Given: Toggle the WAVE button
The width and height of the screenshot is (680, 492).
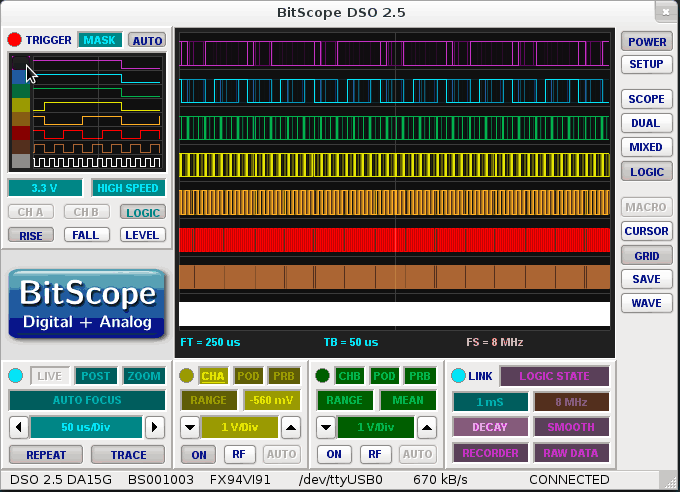Looking at the screenshot, I should 647,303.
